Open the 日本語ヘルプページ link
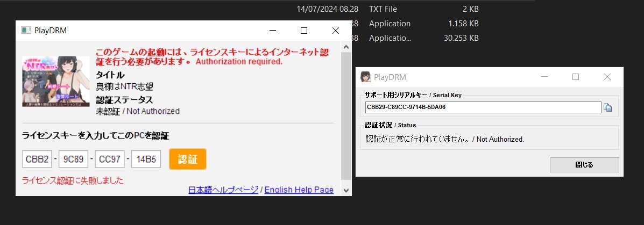Viewport: 644px width, 225px height. click(x=223, y=190)
